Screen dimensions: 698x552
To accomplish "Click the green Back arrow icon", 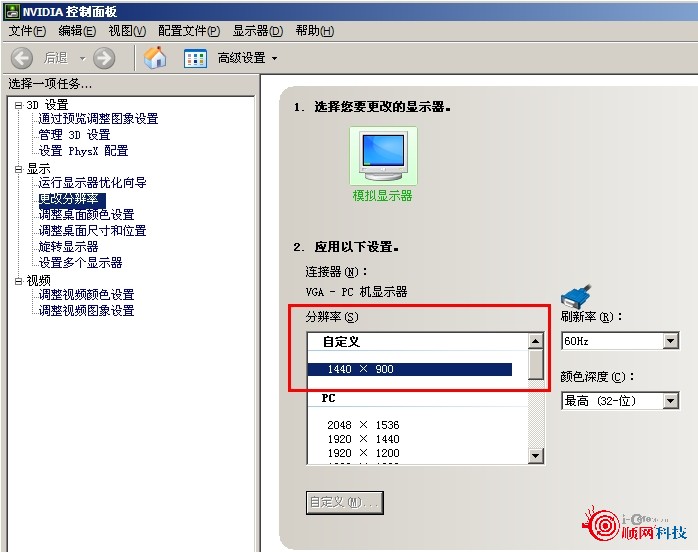I will tap(21, 58).
